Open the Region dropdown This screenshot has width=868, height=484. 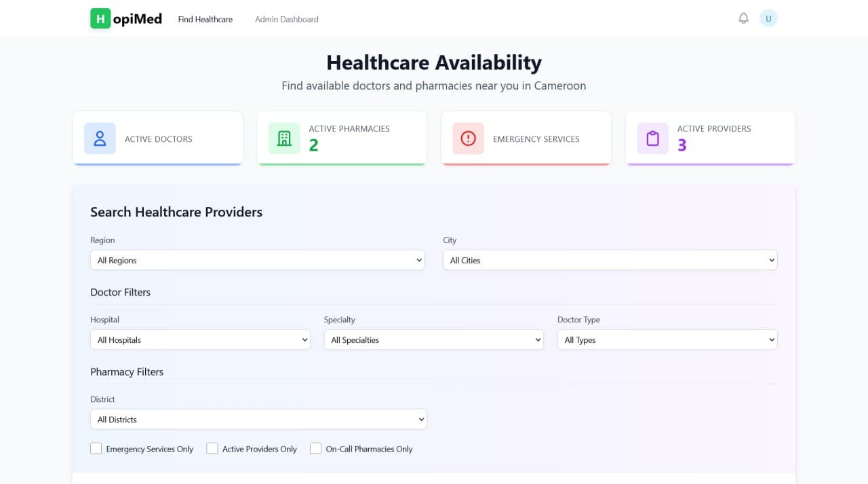[257, 260]
